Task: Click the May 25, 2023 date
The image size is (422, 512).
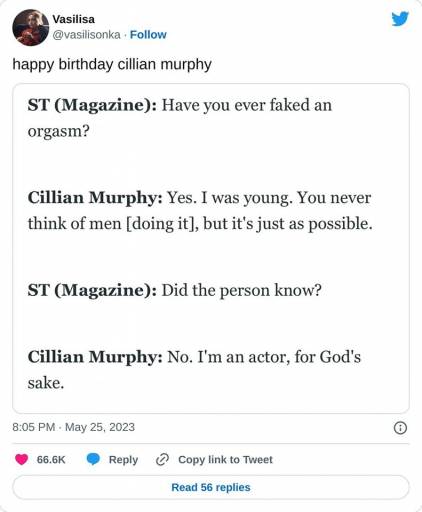Action: tap(100, 427)
